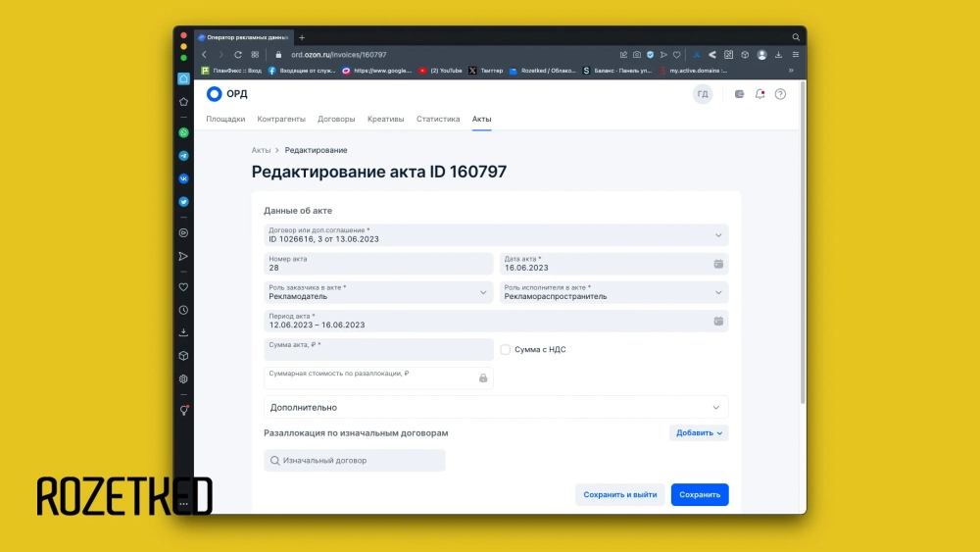Open Telegram in the browser sidebar
Screen dimensions: 980x552
(183, 156)
